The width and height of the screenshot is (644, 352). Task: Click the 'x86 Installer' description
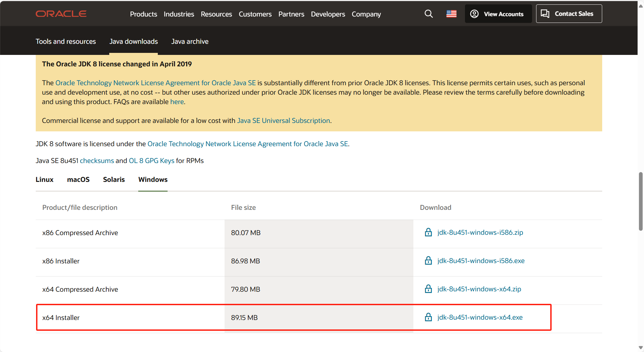[61, 261]
